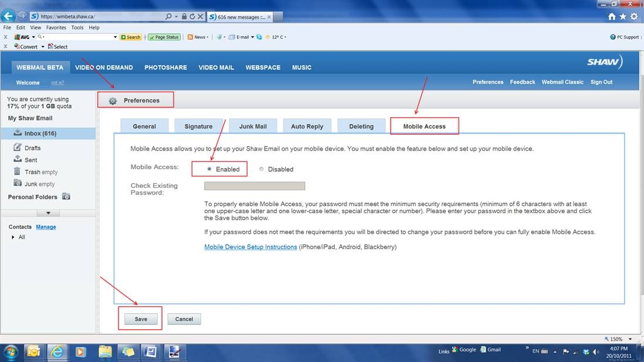This screenshot has height=362, width=644.
Task: Click the Convert toolbar icon
Action: click(x=17, y=46)
